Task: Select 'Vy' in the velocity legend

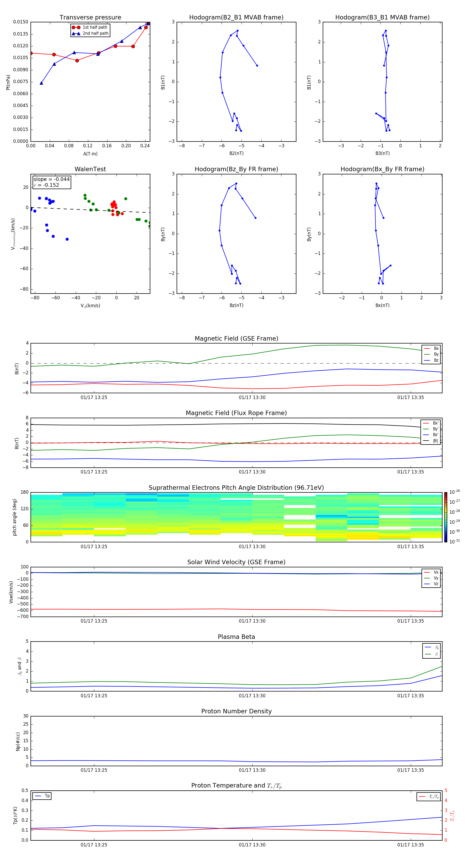Action: coord(431,578)
